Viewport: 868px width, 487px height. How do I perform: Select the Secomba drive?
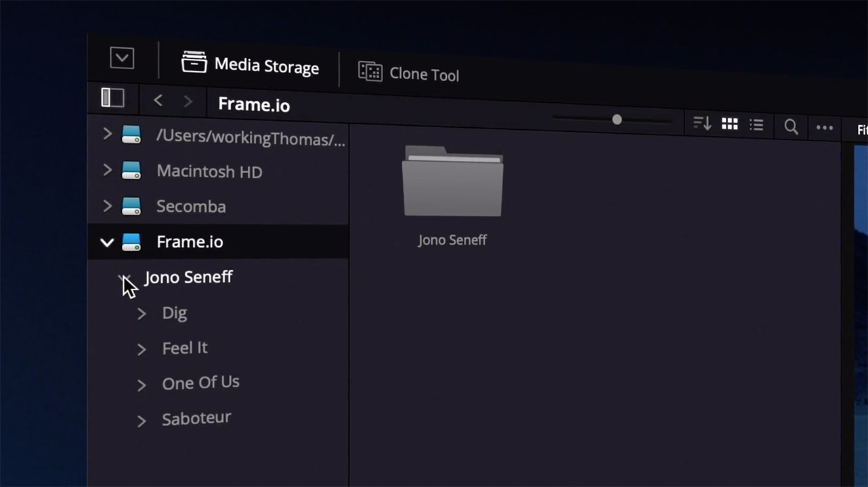(191, 206)
